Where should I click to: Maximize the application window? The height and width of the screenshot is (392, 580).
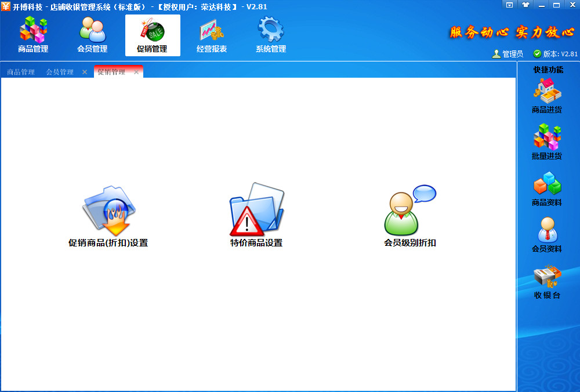pyautogui.click(x=556, y=5)
